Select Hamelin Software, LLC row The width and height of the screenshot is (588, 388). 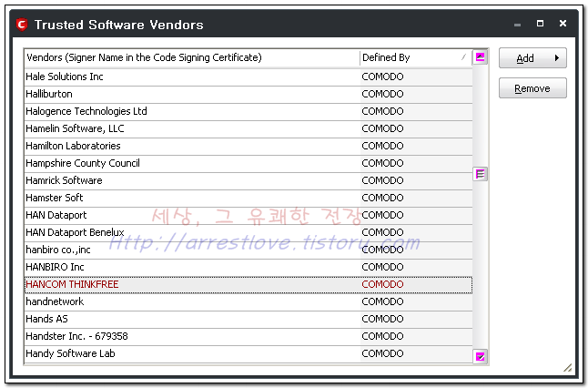248,128
